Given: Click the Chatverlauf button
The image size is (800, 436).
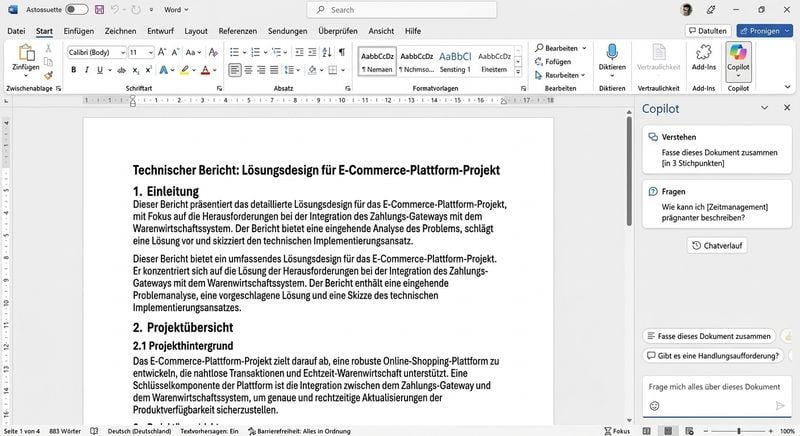Looking at the screenshot, I should 717,245.
